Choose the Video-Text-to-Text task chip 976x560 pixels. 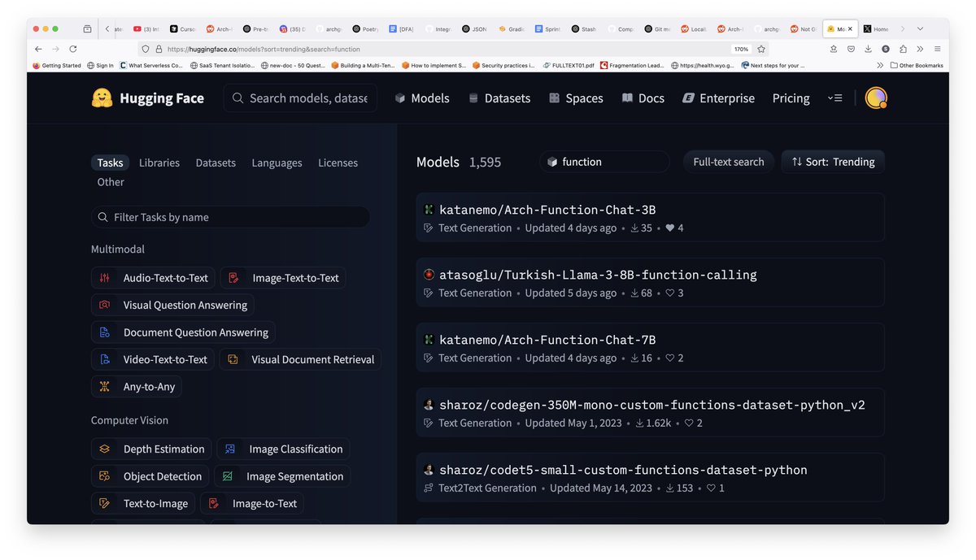click(153, 359)
